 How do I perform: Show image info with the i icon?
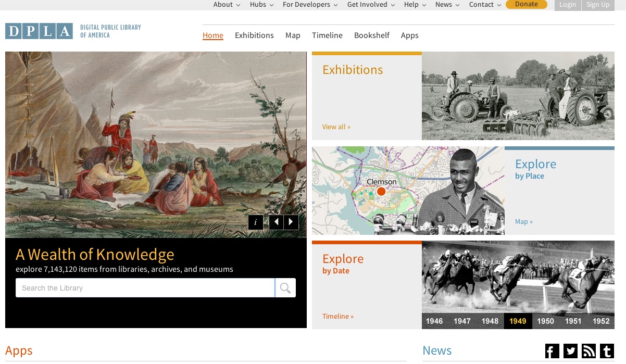tap(256, 222)
